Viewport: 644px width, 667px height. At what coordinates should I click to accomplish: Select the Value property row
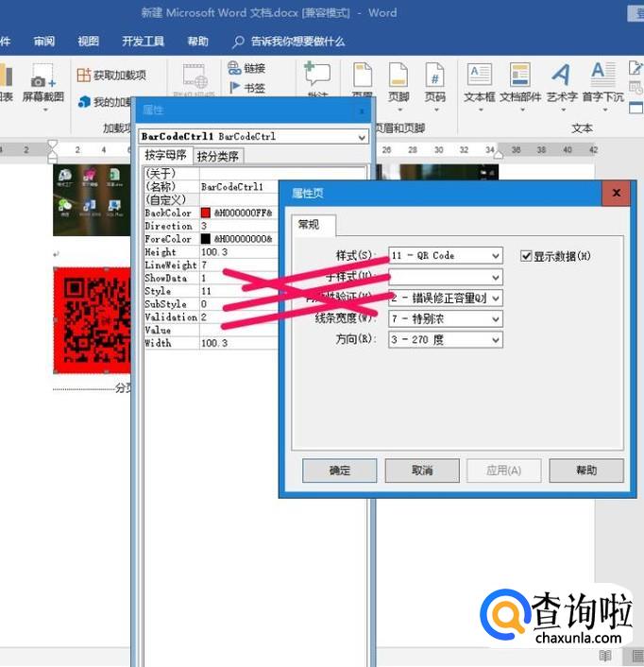pyautogui.click(x=212, y=330)
